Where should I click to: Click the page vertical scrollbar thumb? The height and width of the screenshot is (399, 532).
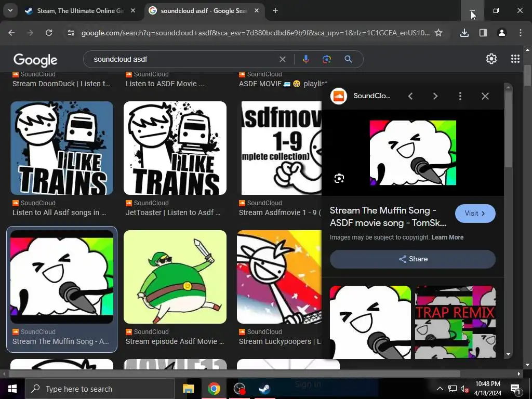coord(527,75)
